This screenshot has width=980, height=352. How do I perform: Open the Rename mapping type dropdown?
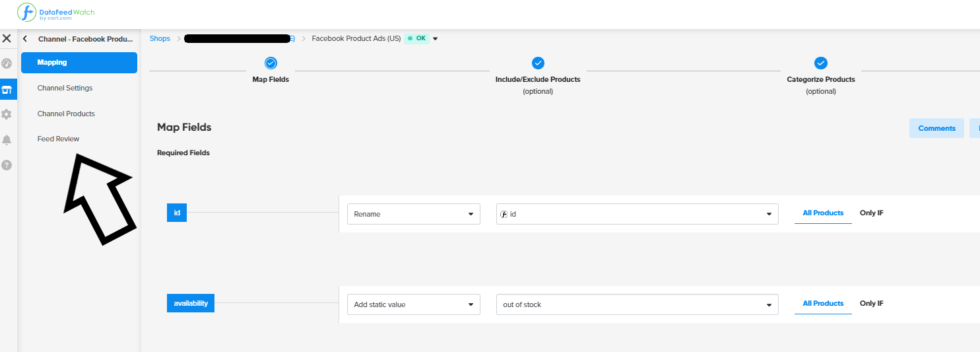coord(413,214)
